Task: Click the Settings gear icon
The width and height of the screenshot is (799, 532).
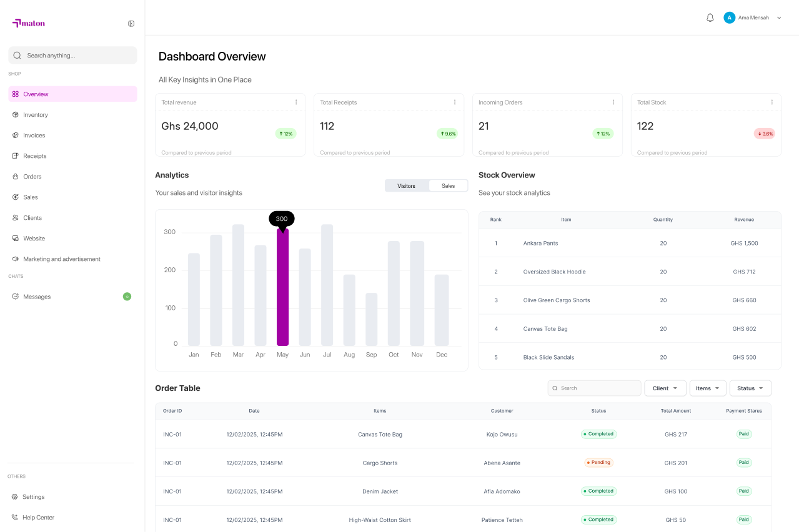Action: point(15,497)
